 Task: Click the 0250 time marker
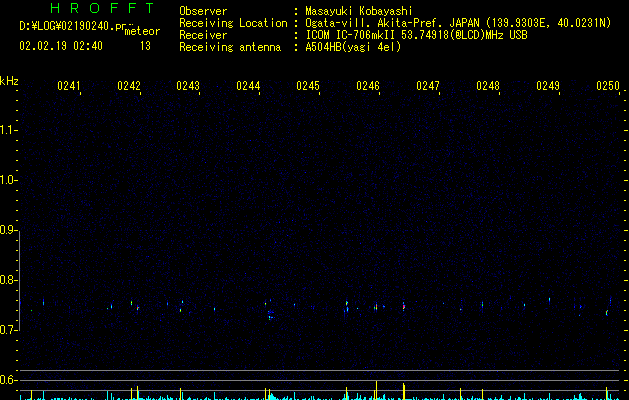(608, 85)
